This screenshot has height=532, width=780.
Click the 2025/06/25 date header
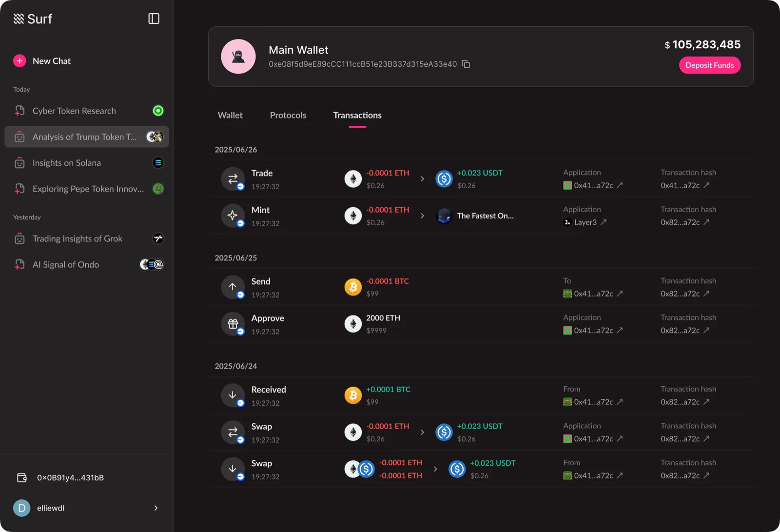coord(236,258)
